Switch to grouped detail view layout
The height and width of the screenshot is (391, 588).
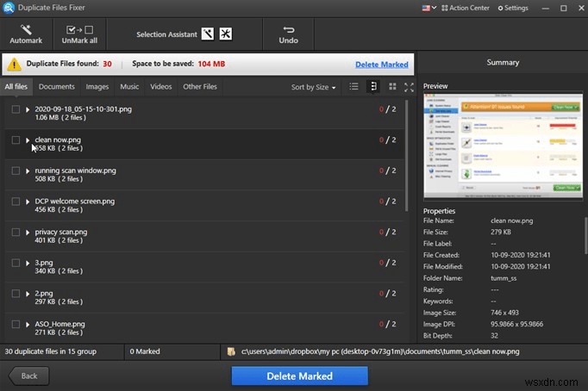[x=373, y=86]
